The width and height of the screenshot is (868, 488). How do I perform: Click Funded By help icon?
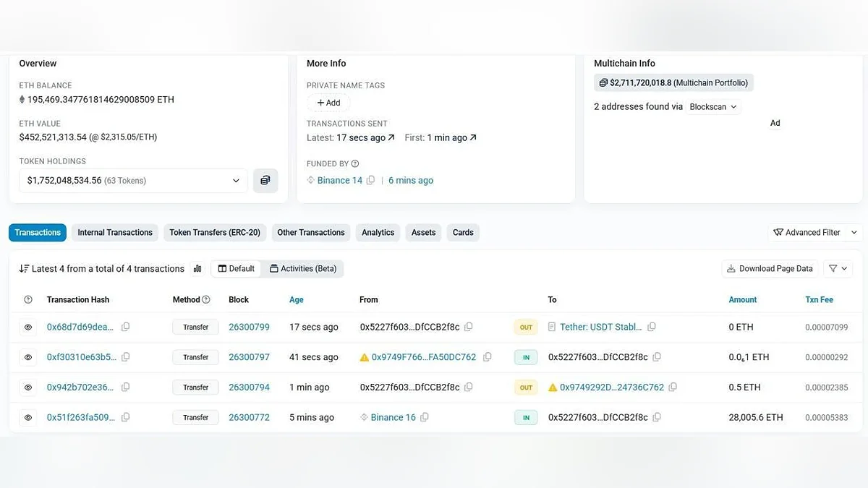(355, 164)
